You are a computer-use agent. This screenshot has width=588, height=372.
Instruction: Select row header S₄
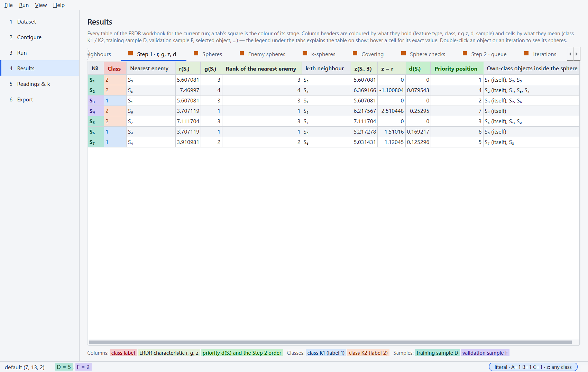tap(96, 111)
